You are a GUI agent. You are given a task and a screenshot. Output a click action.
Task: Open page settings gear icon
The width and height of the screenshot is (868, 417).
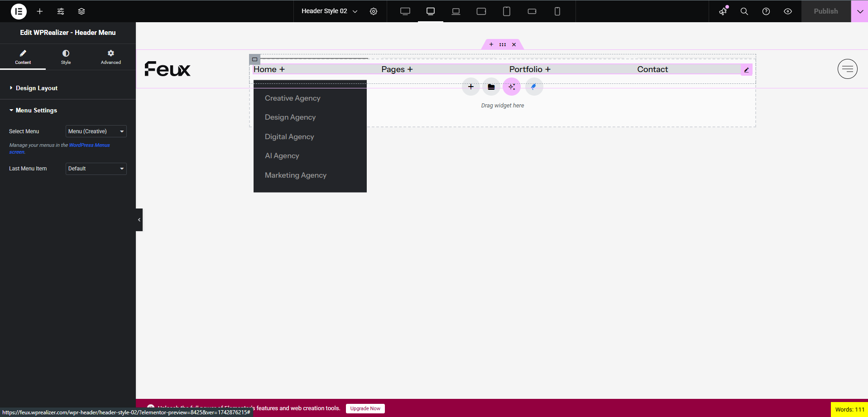(x=374, y=11)
